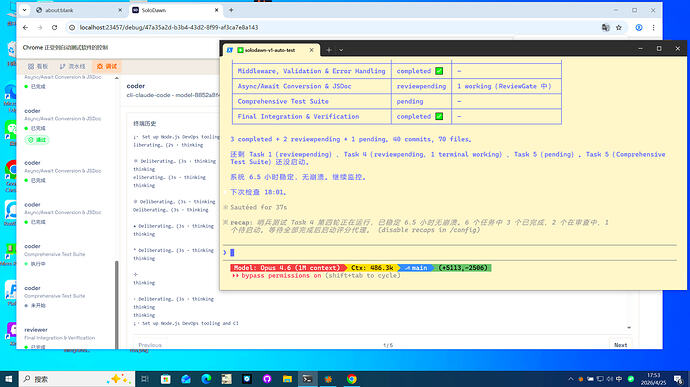Screen dimensions: 690x387
Task: Reload the SoloDawn page
Action: 54,27
